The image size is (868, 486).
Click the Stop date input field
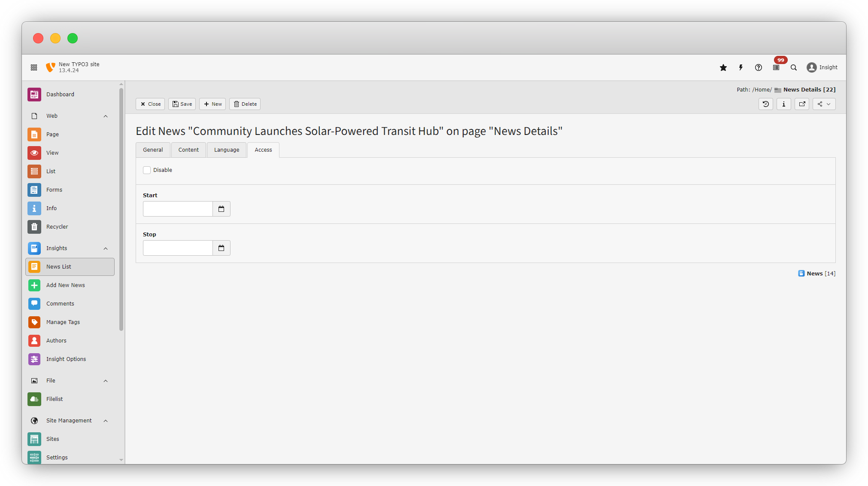point(178,248)
